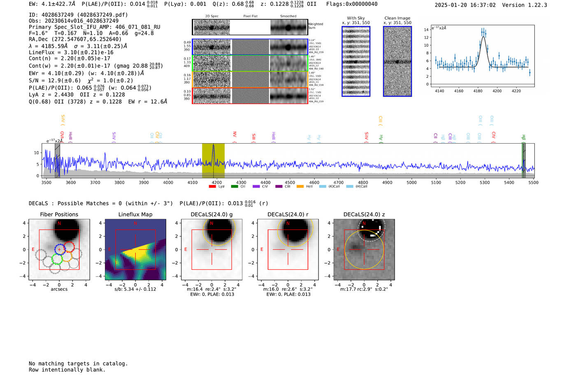
Task: Click the Hβ marker band near 5460 Å
Action: pyautogui.click(x=524, y=160)
